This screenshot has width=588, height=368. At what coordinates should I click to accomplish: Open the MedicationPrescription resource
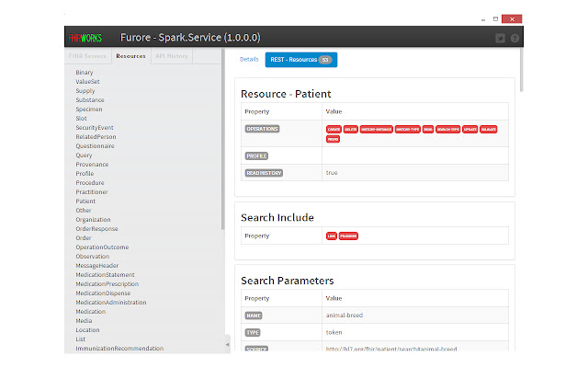[x=107, y=284]
